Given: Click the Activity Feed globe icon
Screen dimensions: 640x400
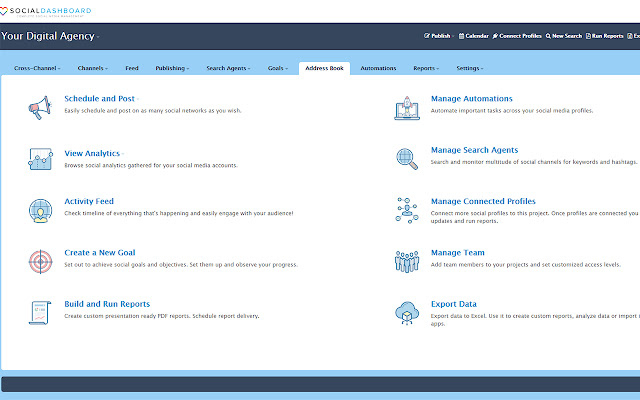Looking at the screenshot, I should 40,209.
